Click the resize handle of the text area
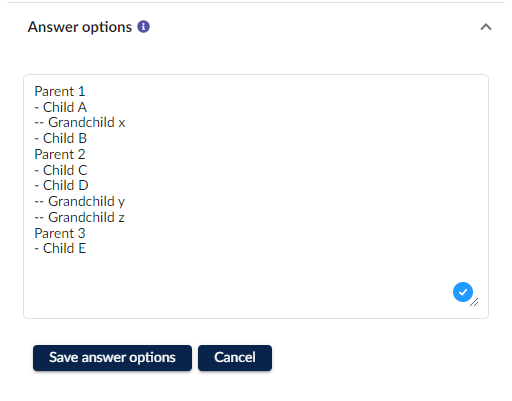The width and height of the screenshot is (512, 401). pos(474,302)
